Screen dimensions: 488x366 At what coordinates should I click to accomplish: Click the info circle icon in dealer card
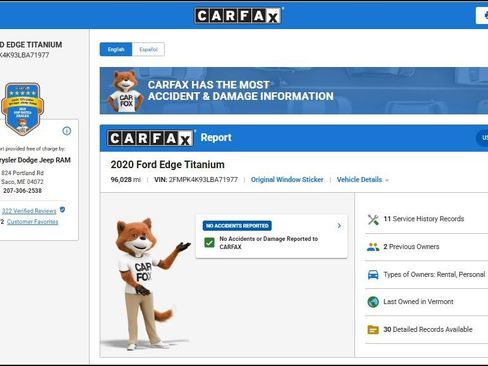(x=67, y=131)
